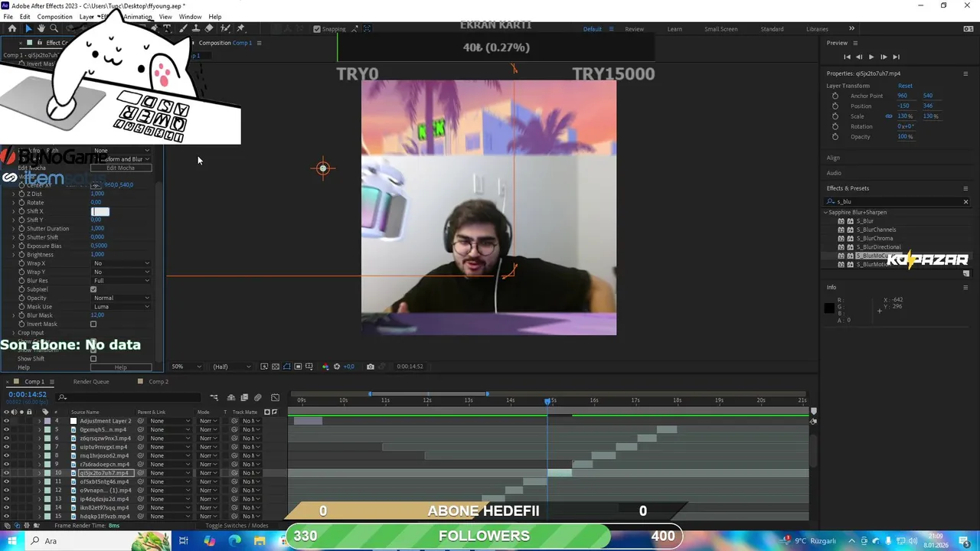This screenshot has height=551, width=980.
Task: Collapse Sapphire Blur+Sharpen category
Action: (826, 212)
